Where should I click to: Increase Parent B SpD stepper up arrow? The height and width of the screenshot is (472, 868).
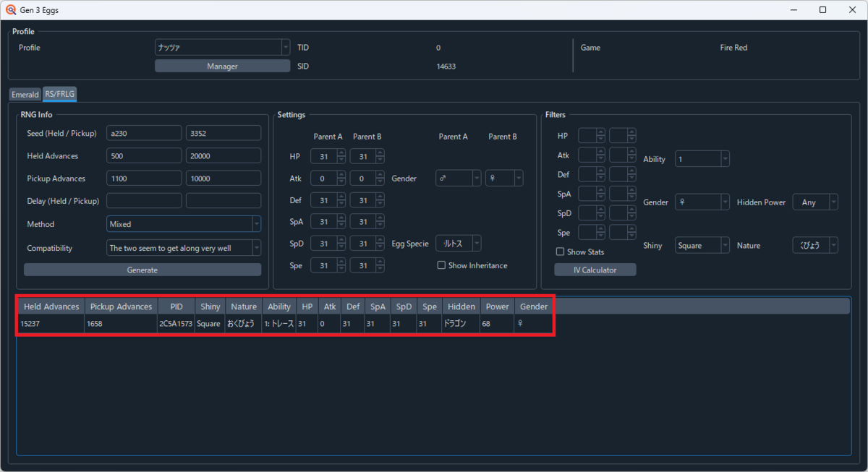(380, 241)
